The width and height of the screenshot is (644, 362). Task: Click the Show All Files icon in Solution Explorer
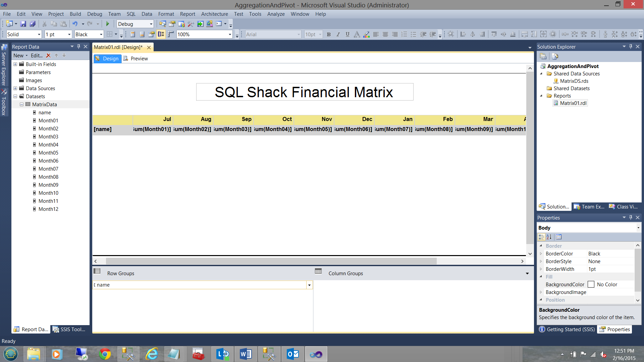(555, 56)
